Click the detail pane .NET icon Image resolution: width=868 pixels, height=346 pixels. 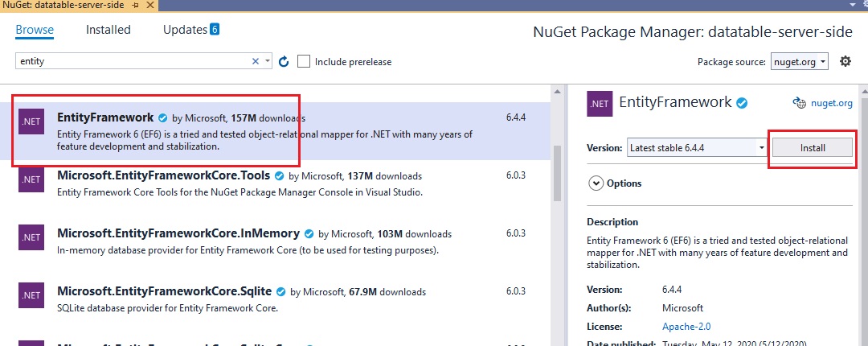coord(600,103)
